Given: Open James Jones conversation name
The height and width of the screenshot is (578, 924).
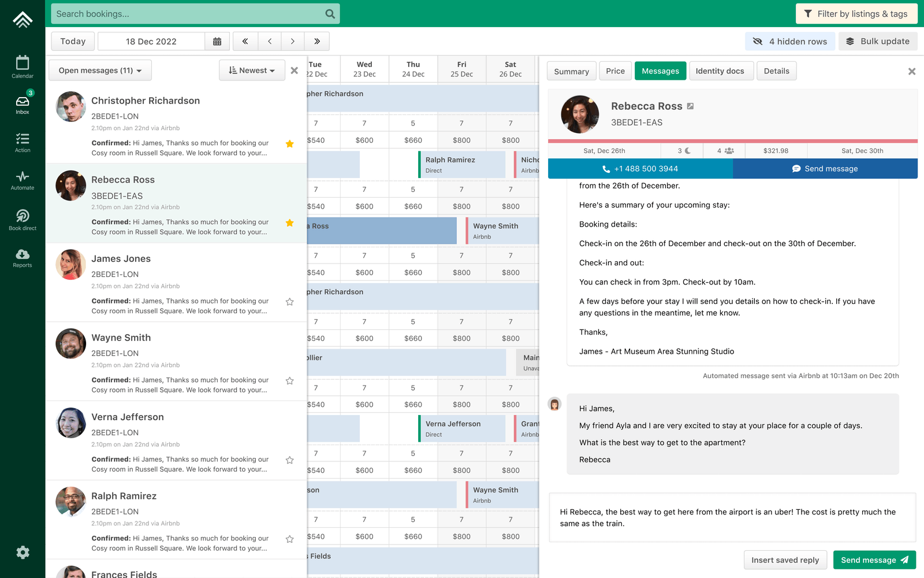Looking at the screenshot, I should [121, 259].
